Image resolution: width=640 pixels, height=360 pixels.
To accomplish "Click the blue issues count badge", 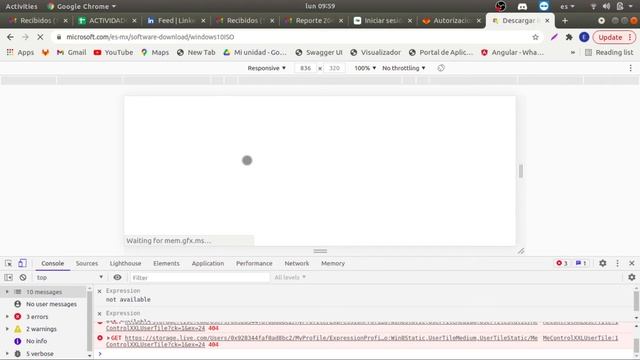I will [581, 263].
